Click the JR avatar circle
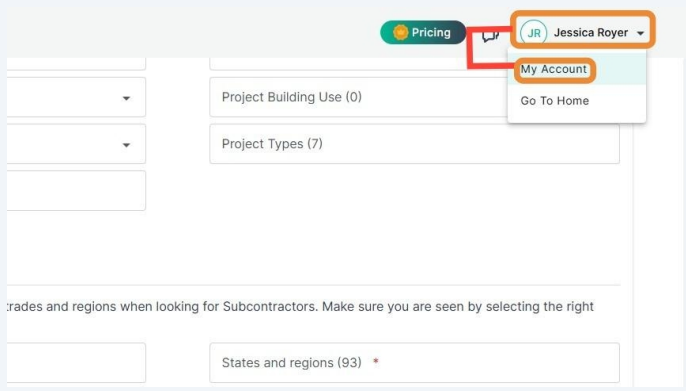The width and height of the screenshot is (686, 391). (534, 33)
